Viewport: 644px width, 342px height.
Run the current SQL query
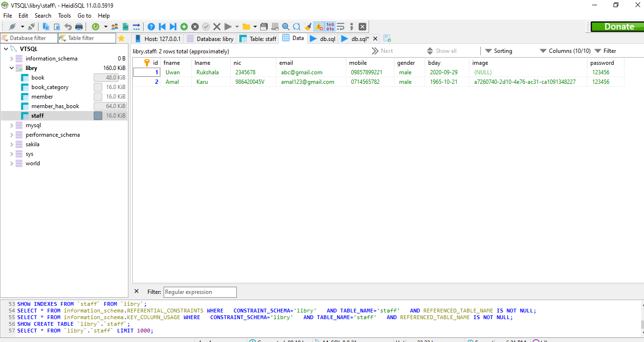coord(228,26)
